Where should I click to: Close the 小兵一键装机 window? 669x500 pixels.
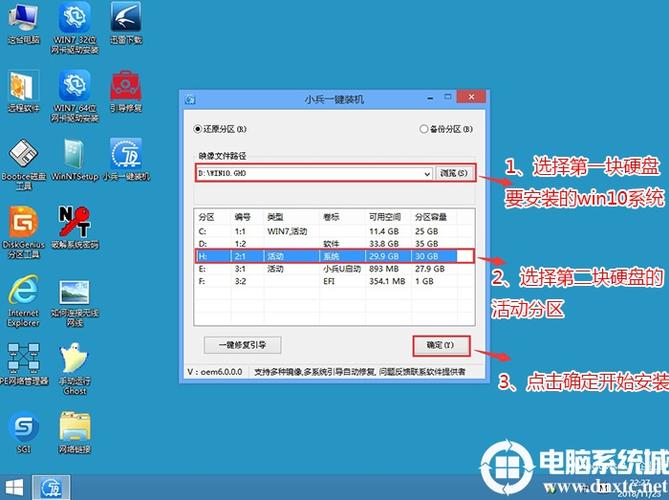[x=471, y=97]
